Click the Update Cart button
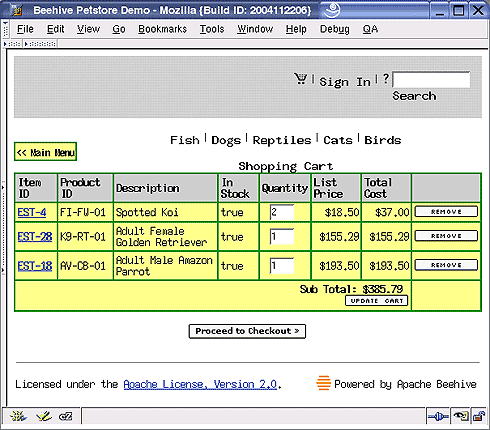The width and height of the screenshot is (490, 430). tap(377, 301)
